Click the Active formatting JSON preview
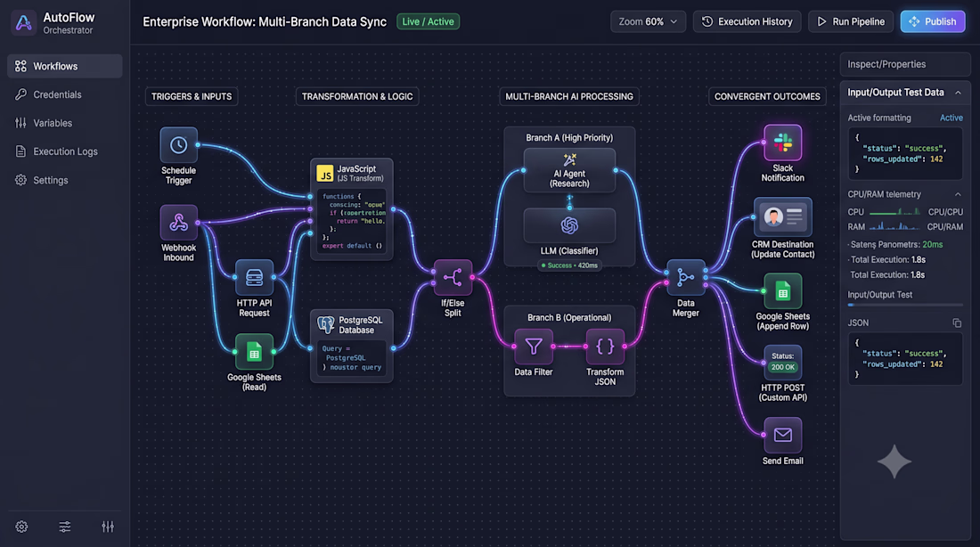This screenshot has width=980, height=547. click(x=905, y=154)
